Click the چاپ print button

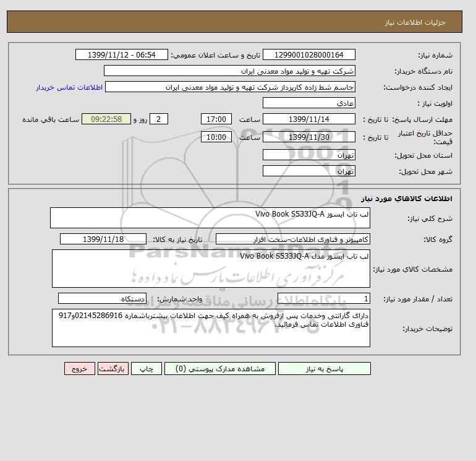[x=147, y=369]
